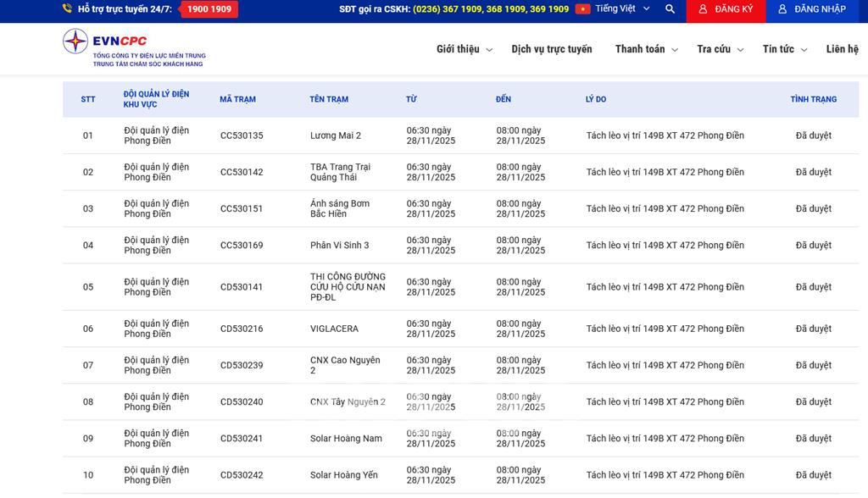
Task: Click the user icon beside ĐĂNG KÝ
Action: [702, 9]
